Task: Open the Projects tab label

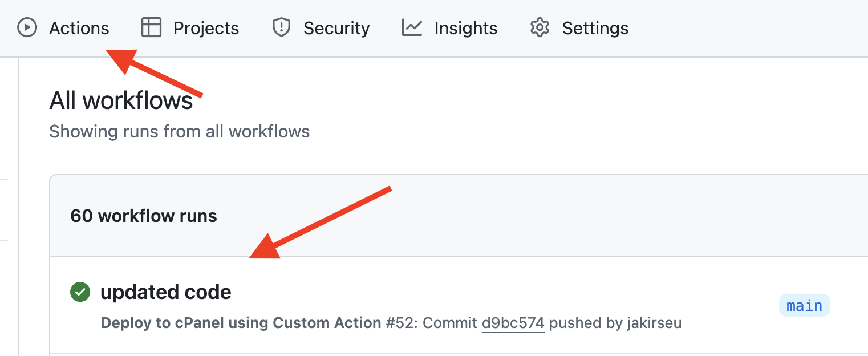Action: [206, 28]
